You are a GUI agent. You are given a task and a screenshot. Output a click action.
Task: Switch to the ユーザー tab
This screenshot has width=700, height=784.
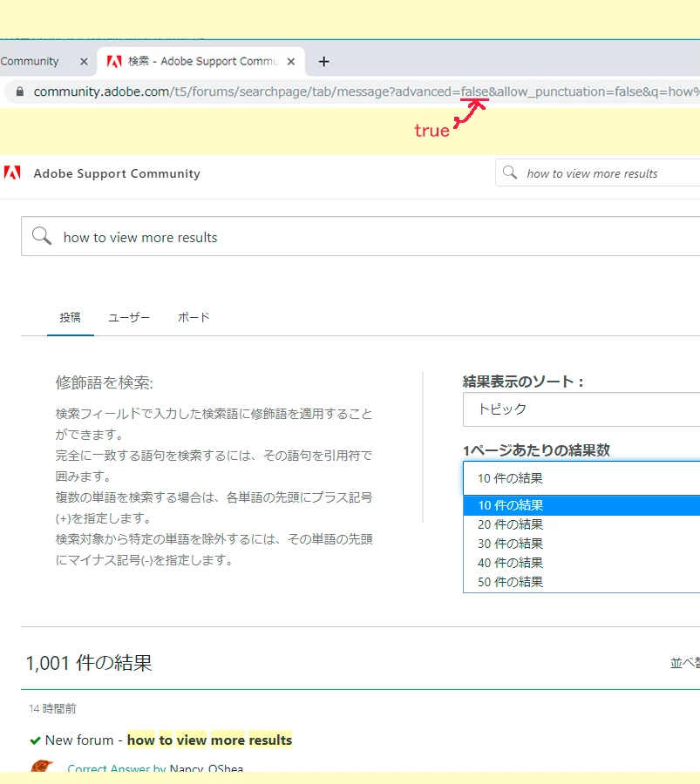coord(129,317)
